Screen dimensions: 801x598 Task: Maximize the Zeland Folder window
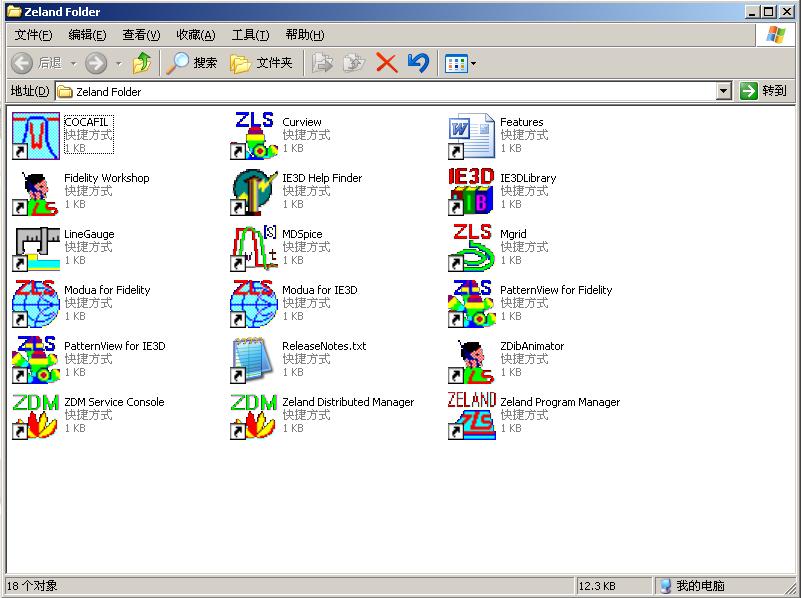pyautogui.click(x=768, y=12)
